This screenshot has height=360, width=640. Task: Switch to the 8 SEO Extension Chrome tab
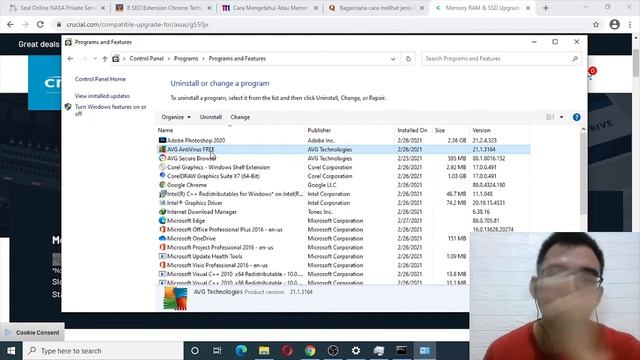pos(163,8)
